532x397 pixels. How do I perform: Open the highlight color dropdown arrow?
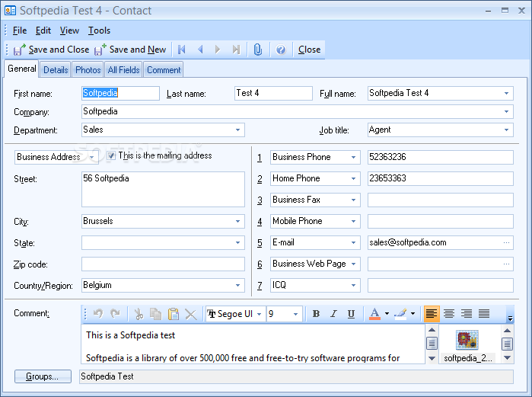[x=413, y=314]
